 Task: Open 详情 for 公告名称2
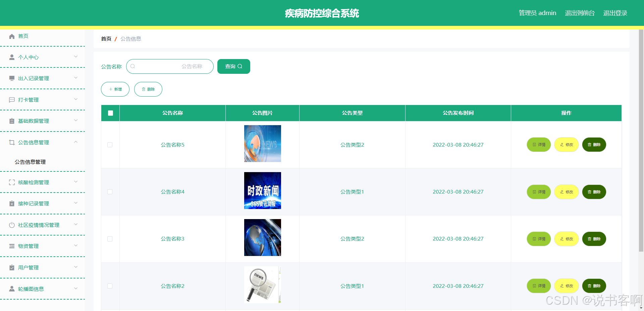pos(539,286)
